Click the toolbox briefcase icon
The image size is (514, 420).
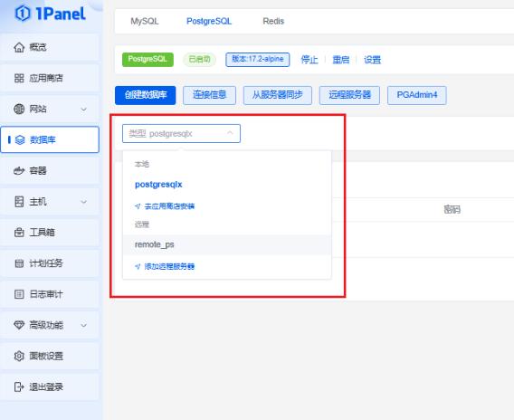[19, 233]
